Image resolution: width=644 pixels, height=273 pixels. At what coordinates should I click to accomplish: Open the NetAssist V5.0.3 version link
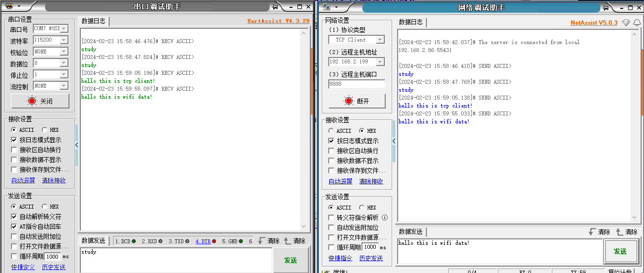(594, 23)
